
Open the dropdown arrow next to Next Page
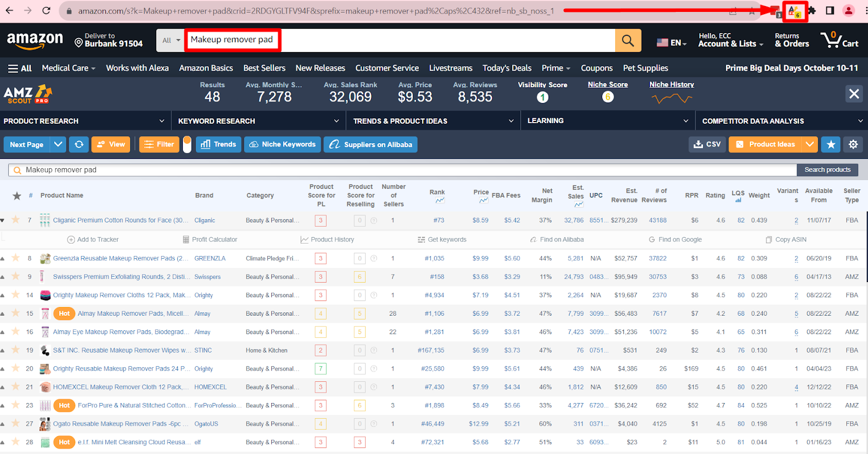pos(58,144)
